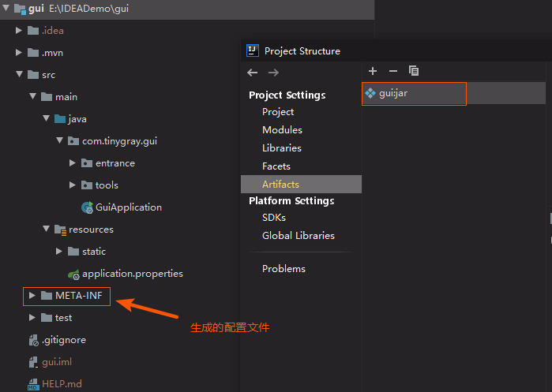The height and width of the screenshot is (392, 552).
Task: Collapse the resources folder arrow
Action: [x=46, y=229]
